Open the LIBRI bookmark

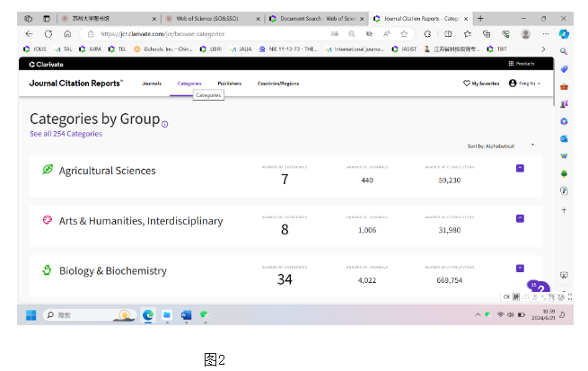(x=211, y=49)
